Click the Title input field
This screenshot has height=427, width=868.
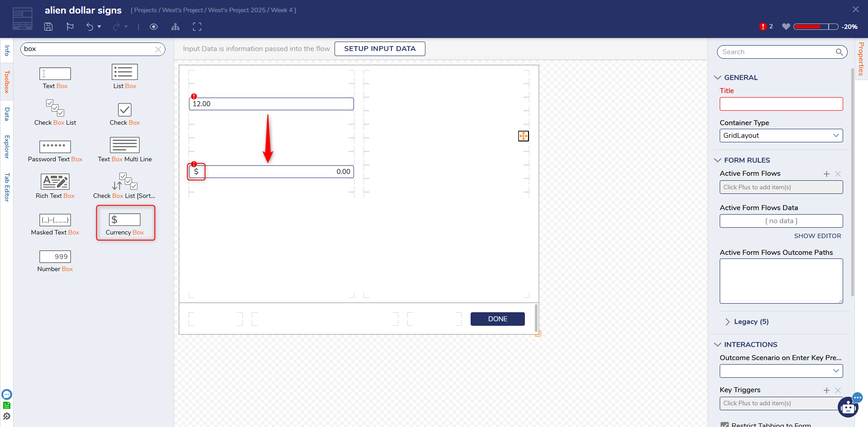781,104
